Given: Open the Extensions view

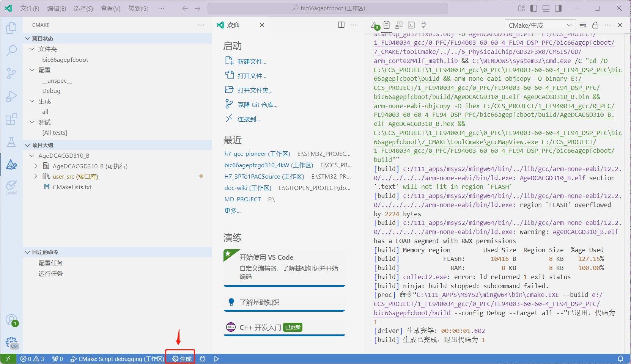Looking at the screenshot, I should coord(11,119).
